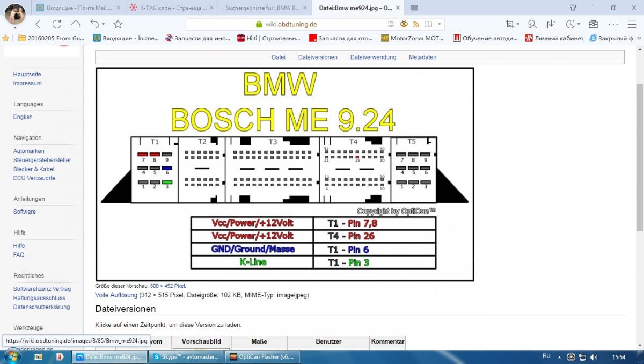Open the QR code icon in address bar
This screenshot has height=364, width=644.
(x=391, y=24)
